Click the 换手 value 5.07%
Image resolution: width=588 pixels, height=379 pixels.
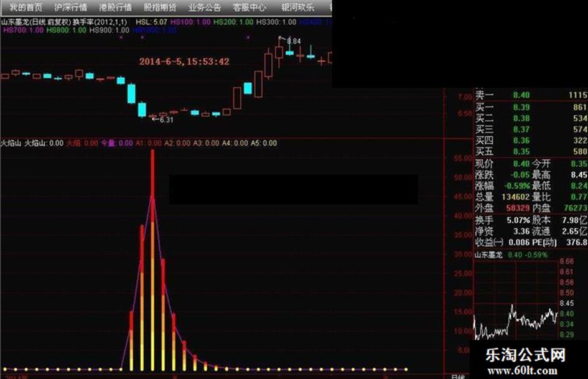click(x=519, y=220)
